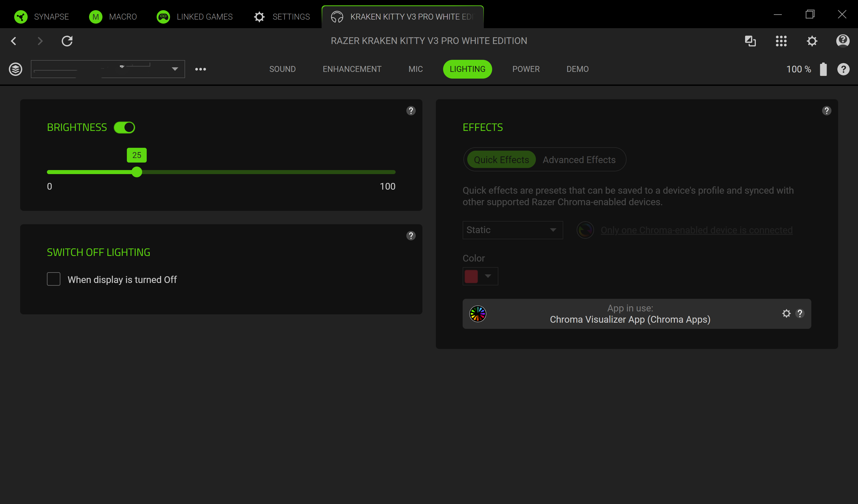
Task: Click the brightness value 25 label
Action: 137,155
